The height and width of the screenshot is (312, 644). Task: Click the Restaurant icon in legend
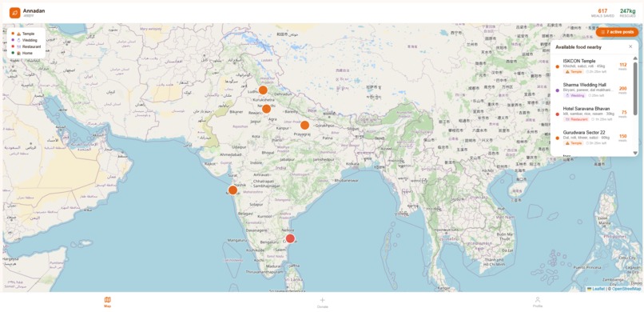19,47
